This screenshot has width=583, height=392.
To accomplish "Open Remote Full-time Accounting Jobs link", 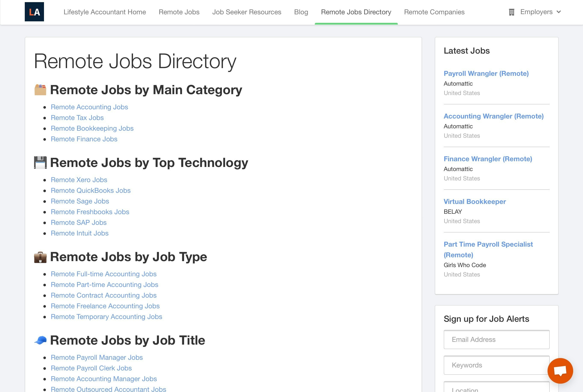I will click(104, 274).
